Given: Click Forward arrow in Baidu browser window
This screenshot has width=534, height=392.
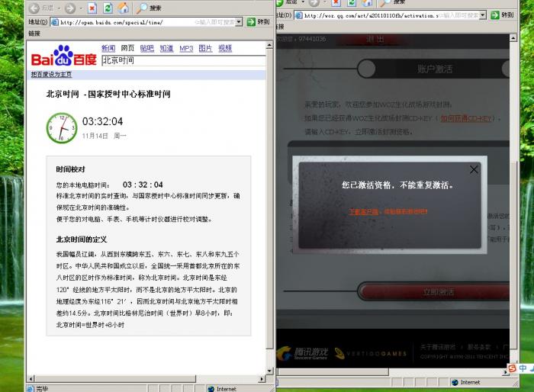Looking at the screenshot, I should coord(70,8).
